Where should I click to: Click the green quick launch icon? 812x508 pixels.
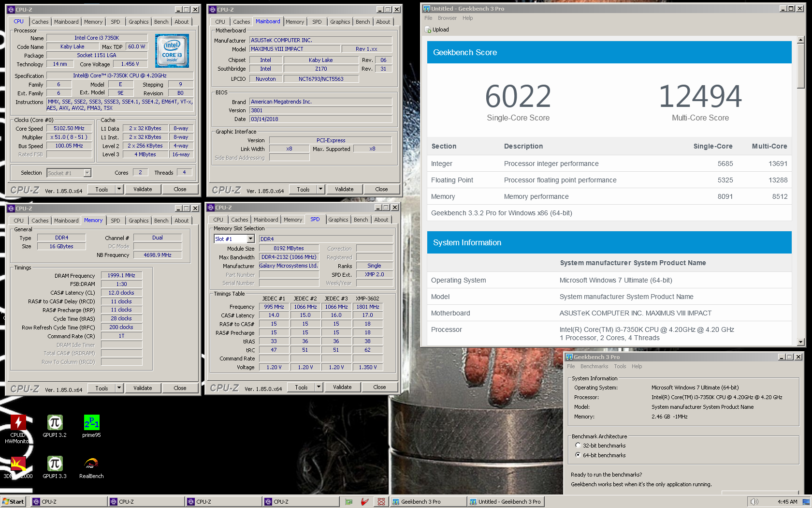(x=349, y=502)
